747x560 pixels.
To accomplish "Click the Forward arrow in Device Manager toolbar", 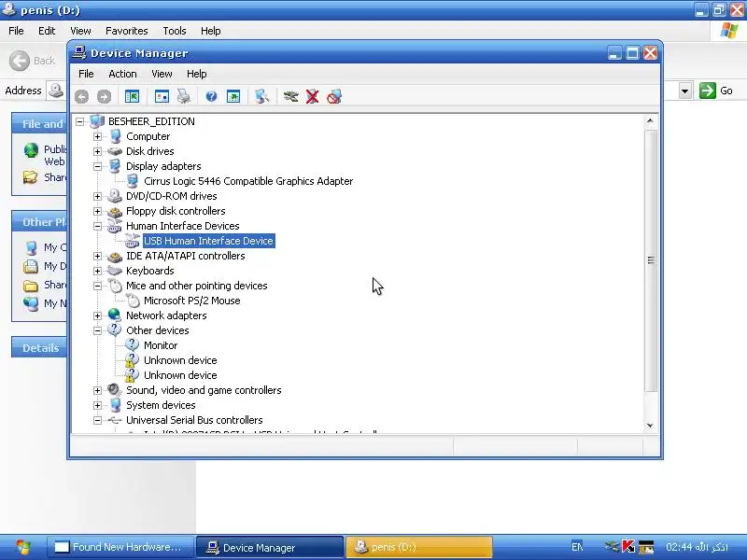I will [104, 97].
